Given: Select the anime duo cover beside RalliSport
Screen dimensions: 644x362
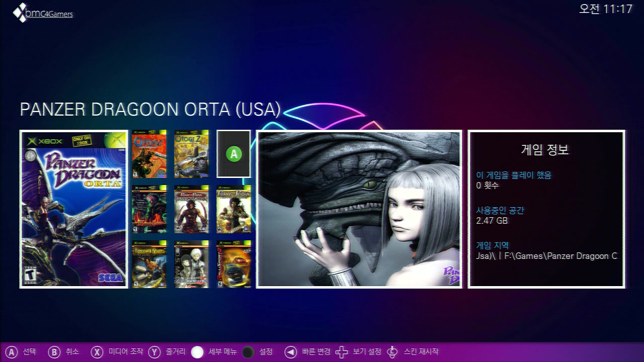Looking at the screenshot, I should (x=191, y=264).
